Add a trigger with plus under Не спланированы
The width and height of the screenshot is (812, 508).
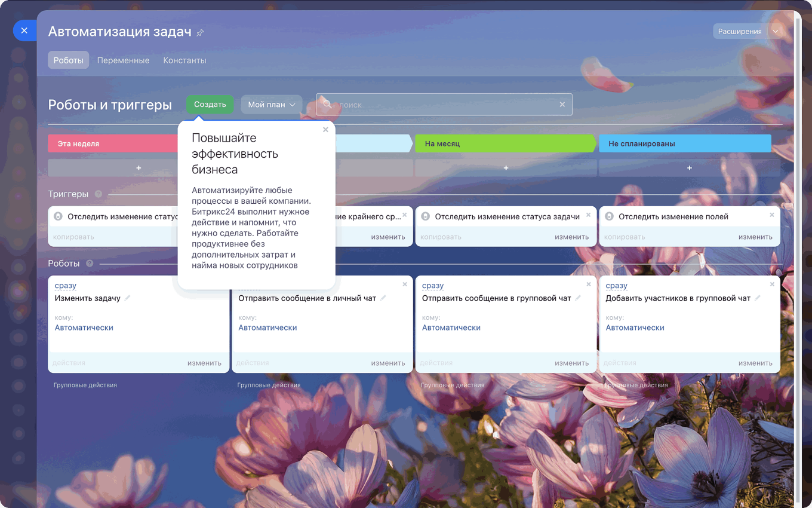689,168
